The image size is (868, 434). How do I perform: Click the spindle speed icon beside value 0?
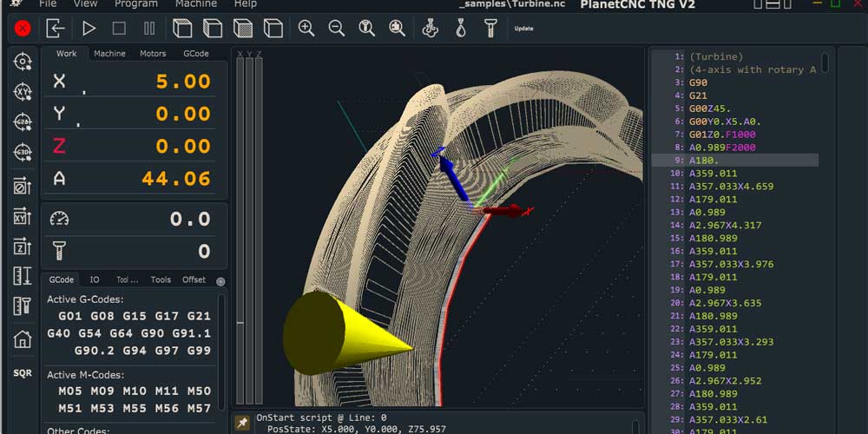(59, 251)
